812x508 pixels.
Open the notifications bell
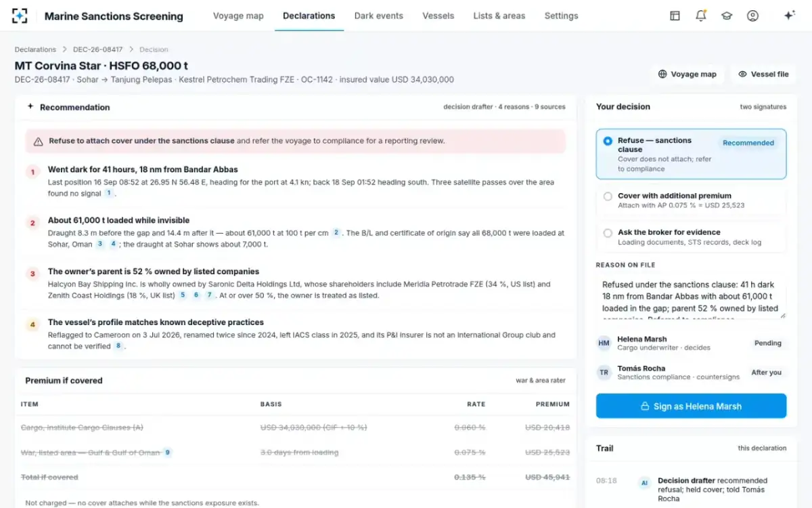[701, 16]
